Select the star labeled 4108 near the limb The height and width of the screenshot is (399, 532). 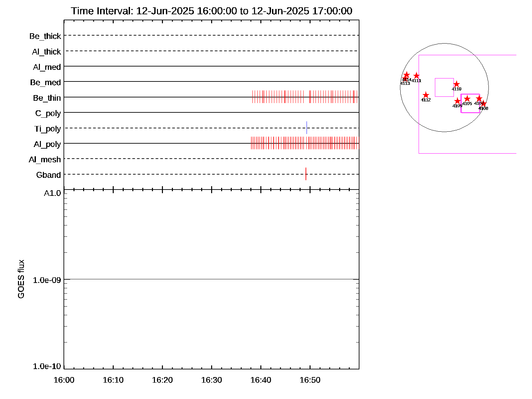click(484, 104)
